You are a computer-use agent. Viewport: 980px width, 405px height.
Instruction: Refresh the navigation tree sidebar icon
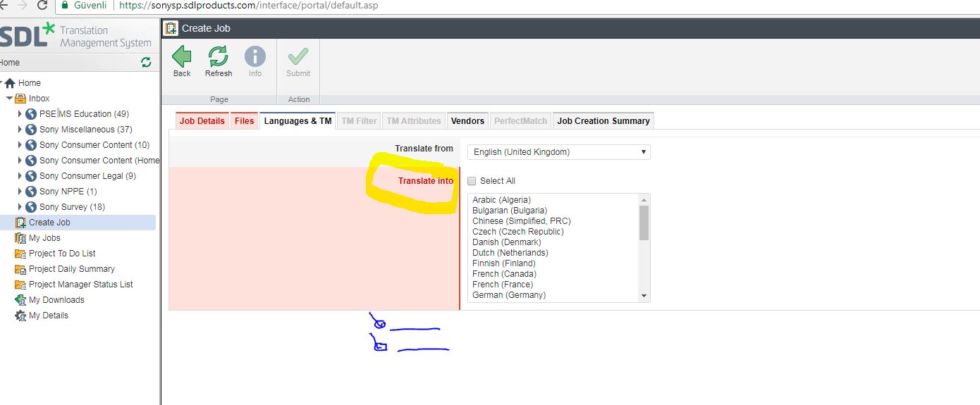coord(146,62)
